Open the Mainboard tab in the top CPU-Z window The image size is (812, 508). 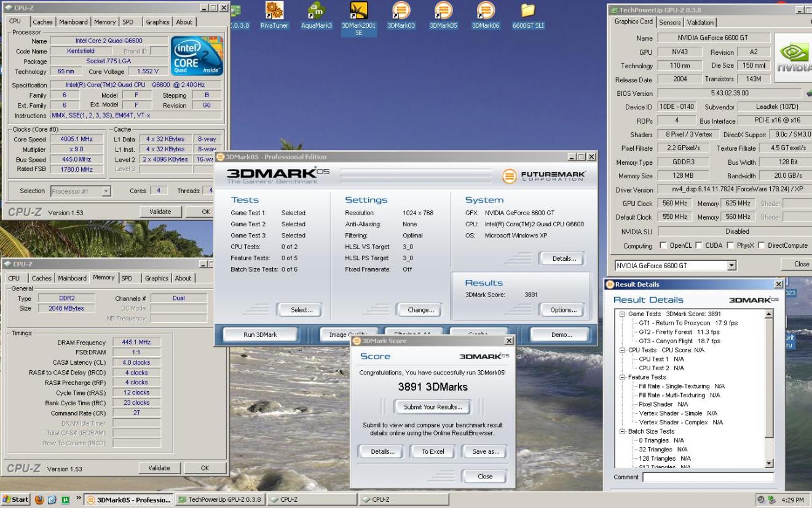coord(73,22)
